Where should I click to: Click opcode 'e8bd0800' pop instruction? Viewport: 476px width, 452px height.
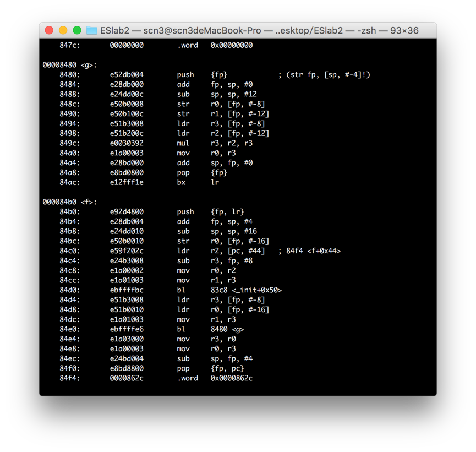[x=127, y=172]
